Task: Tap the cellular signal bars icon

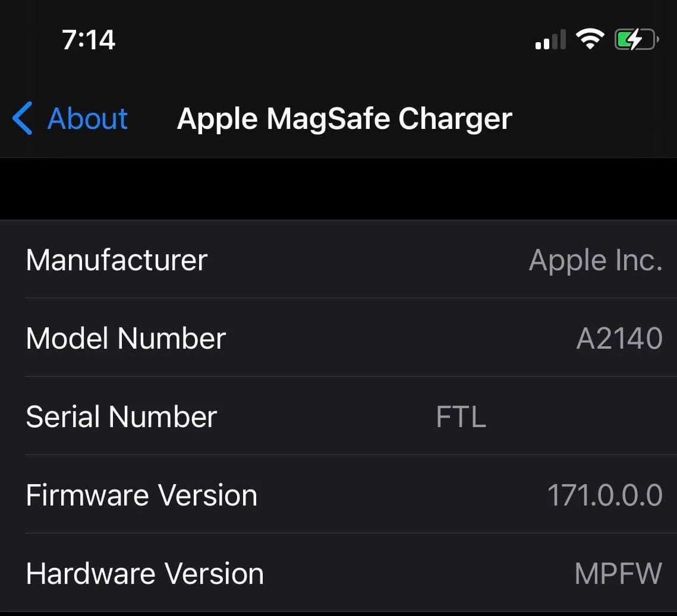Action: (x=550, y=40)
